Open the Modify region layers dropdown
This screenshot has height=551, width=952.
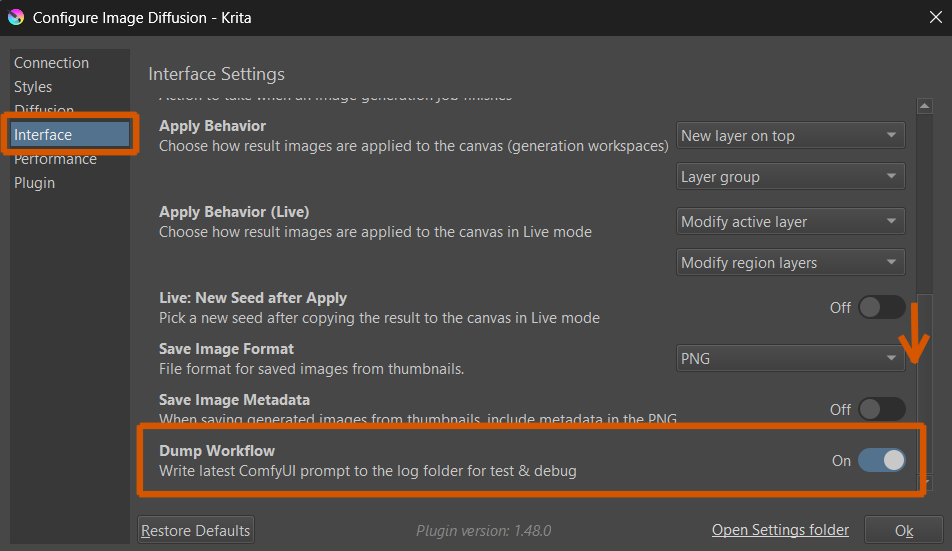(x=790, y=263)
